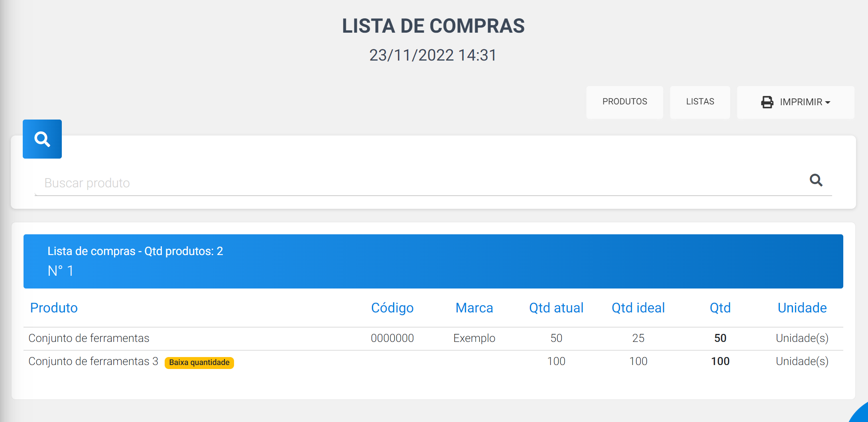Sort by the Qtd ideal column header
Screen dimensions: 868x422
[638, 308]
